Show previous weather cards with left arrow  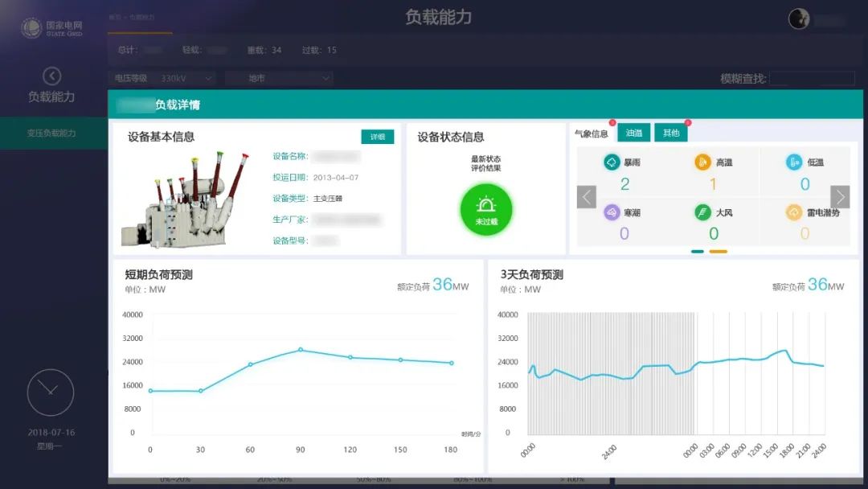[x=586, y=196]
